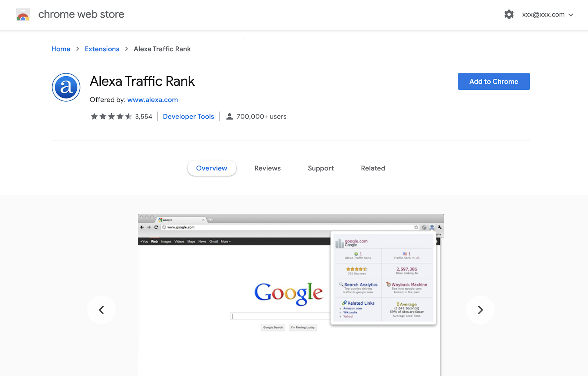The height and width of the screenshot is (376, 588).
Task: Open the www.alexa.com publisher link
Action: (x=153, y=100)
